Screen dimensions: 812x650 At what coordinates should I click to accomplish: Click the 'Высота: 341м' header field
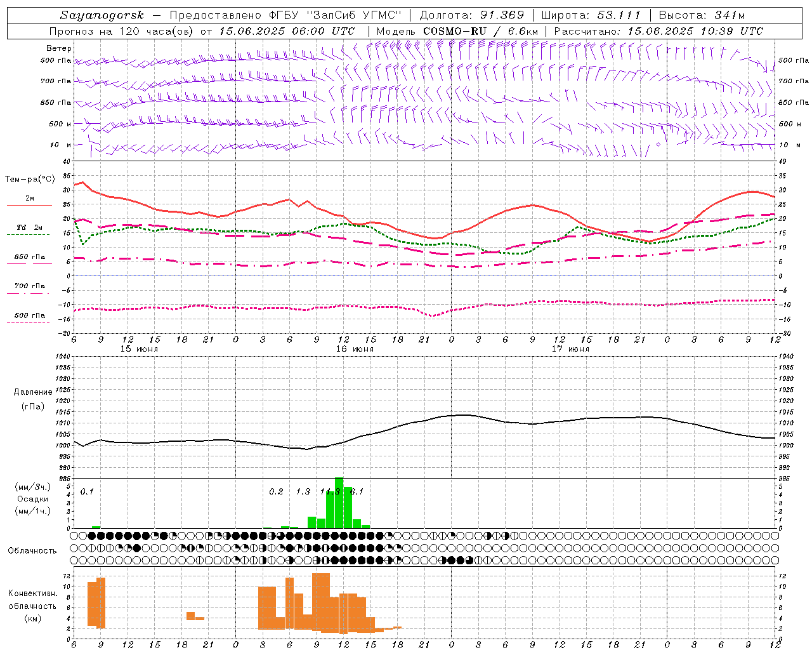702,15
